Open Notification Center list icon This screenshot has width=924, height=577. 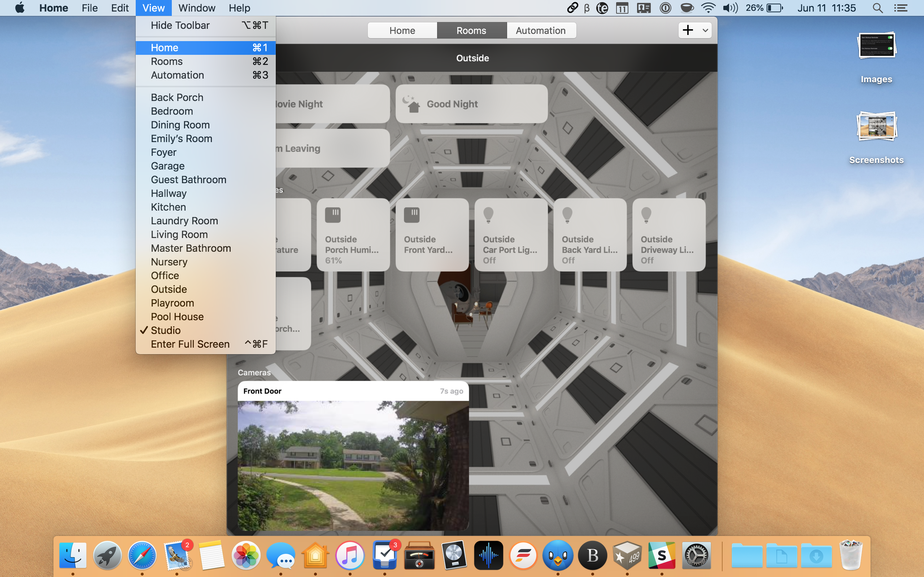(901, 8)
